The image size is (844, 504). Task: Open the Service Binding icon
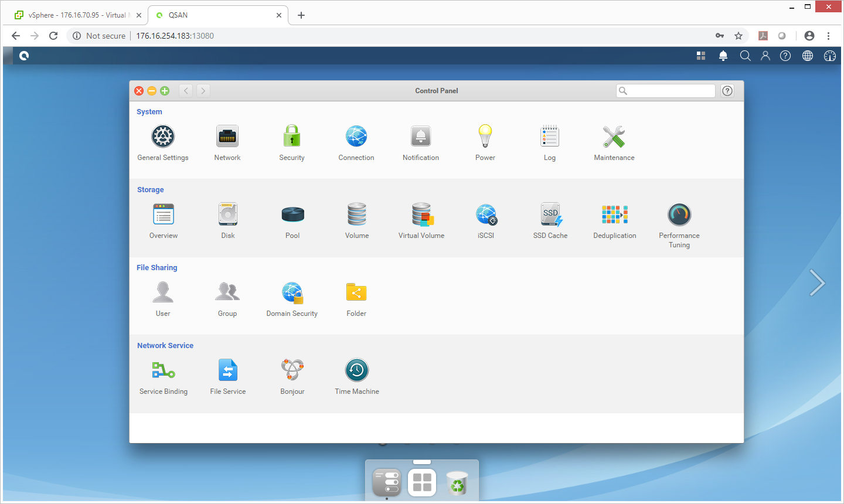[x=164, y=370]
